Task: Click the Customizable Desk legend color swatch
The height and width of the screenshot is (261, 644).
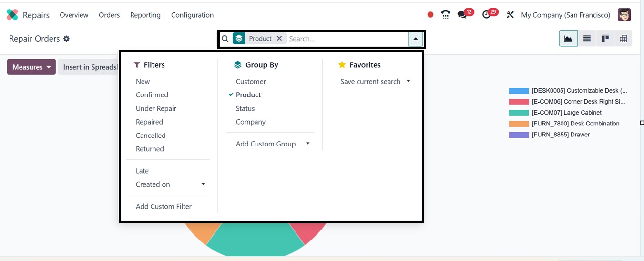Action: (x=519, y=91)
